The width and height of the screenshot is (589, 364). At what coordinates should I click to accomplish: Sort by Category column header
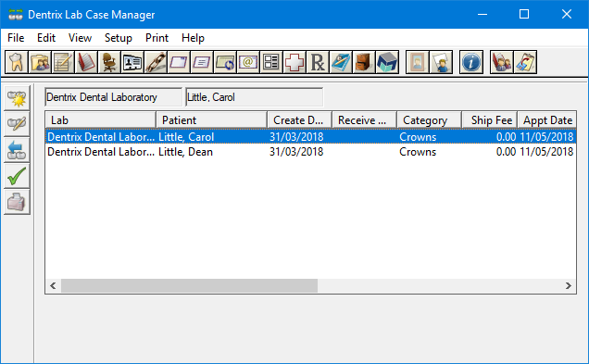(x=429, y=120)
